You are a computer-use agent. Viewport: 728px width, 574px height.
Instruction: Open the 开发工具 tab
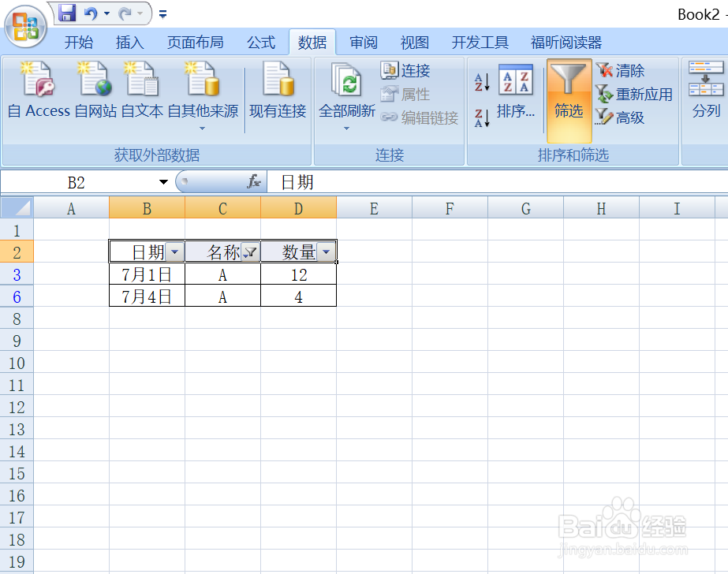pyautogui.click(x=480, y=43)
